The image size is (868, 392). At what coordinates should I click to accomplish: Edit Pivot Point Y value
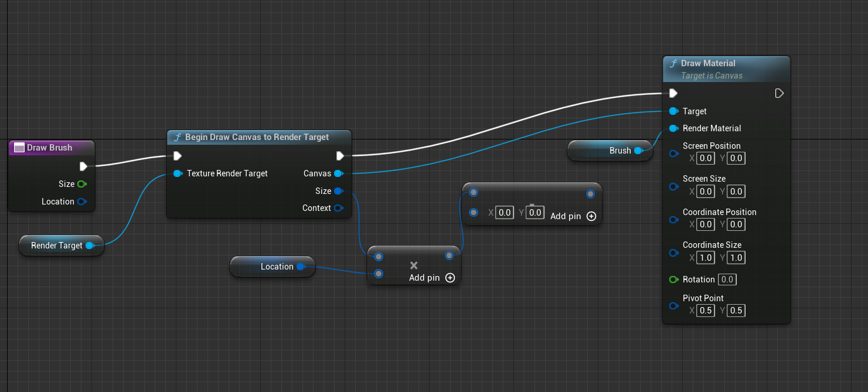pyautogui.click(x=737, y=311)
